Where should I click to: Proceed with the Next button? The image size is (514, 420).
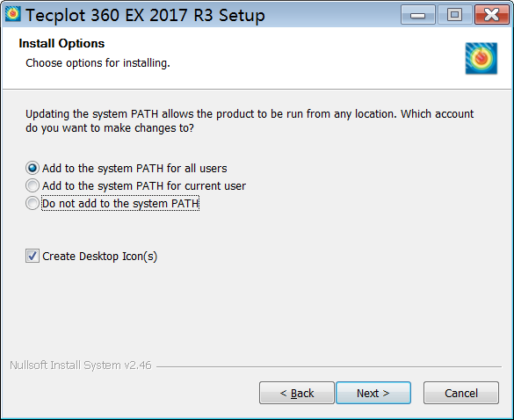click(x=373, y=393)
